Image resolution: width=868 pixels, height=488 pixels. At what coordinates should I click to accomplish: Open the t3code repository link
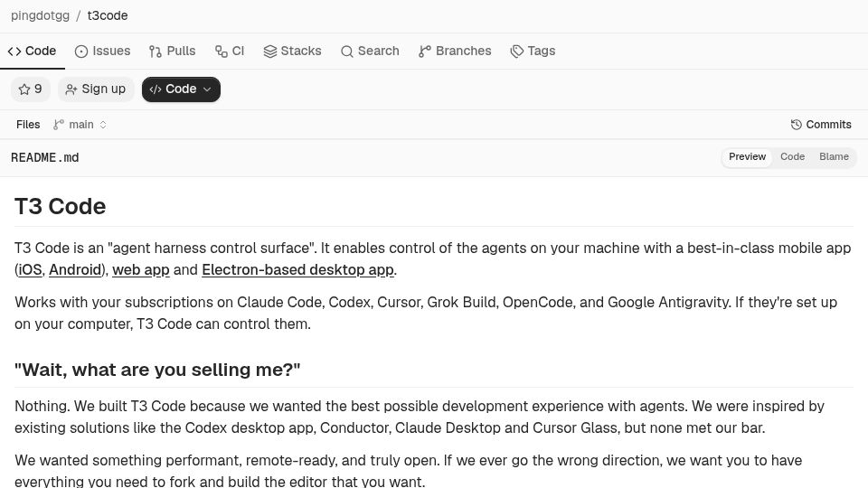pyautogui.click(x=108, y=15)
